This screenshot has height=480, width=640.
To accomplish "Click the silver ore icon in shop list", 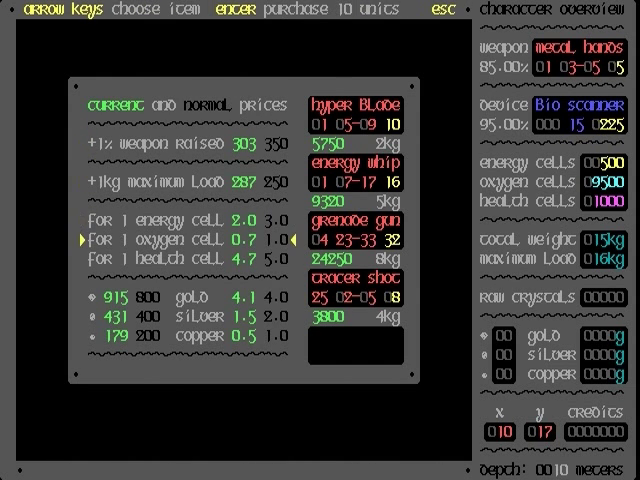I will point(93,316).
